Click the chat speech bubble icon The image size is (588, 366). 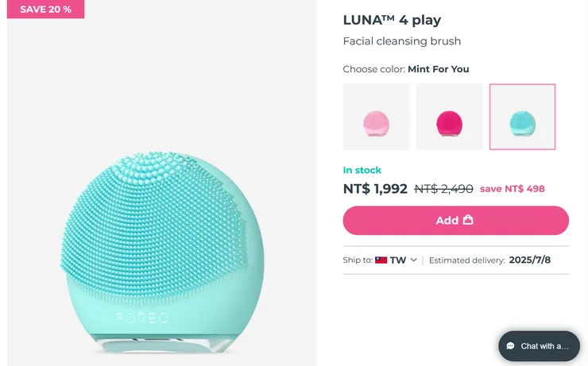pyautogui.click(x=511, y=346)
